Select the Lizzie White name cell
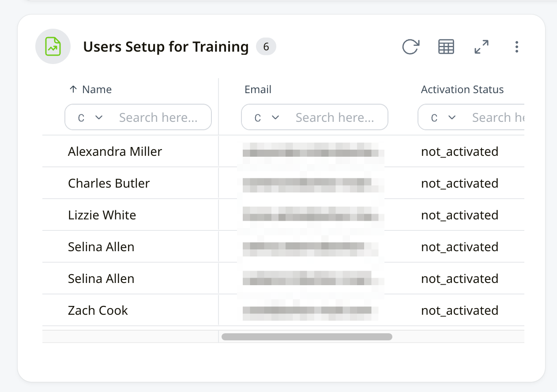The height and width of the screenshot is (392, 557). pyautogui.click(x=102, y=215)
